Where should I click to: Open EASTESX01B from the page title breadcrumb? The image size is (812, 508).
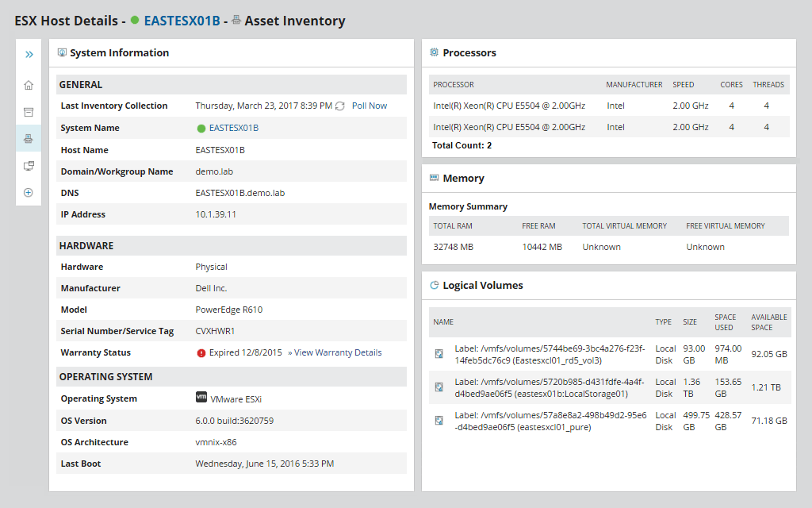(x=181, y=21)
